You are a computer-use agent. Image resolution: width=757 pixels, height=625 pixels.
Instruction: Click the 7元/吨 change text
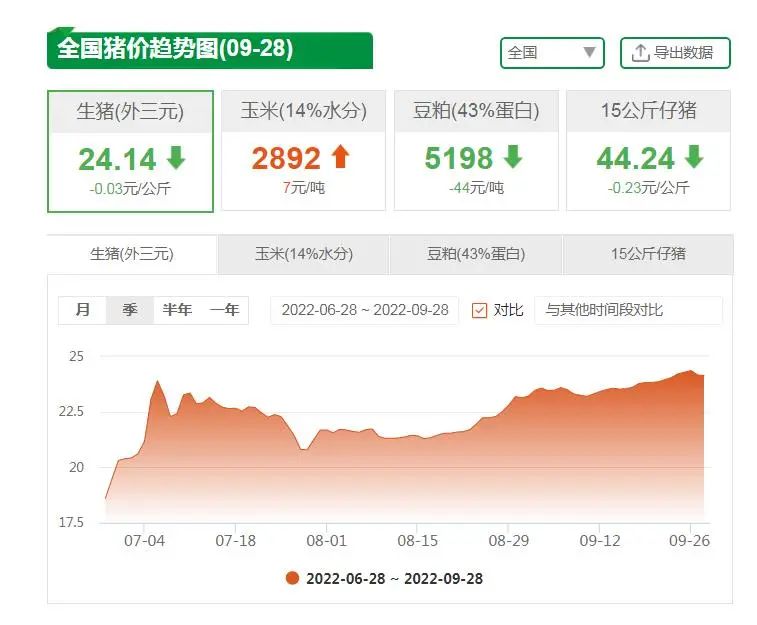(x=304, y=187)
